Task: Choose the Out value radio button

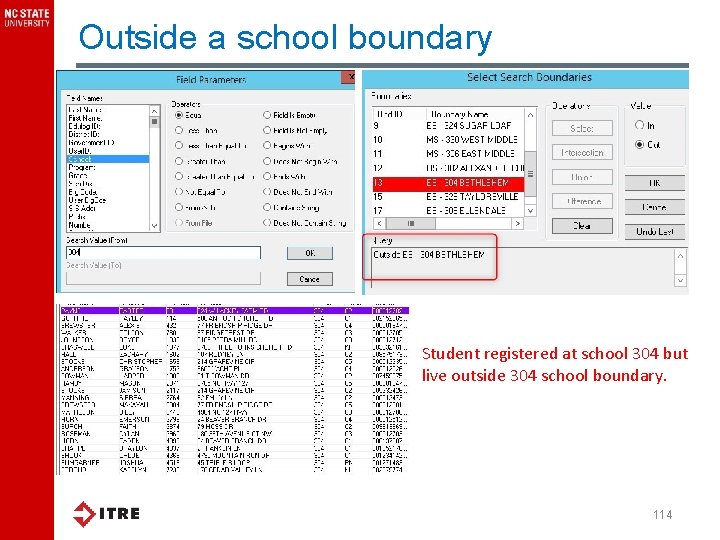Action: tap(640, 144)
